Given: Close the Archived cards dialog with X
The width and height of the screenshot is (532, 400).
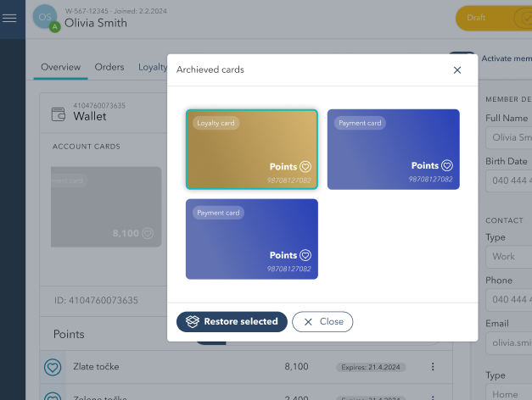Looking at the screenshot, I should pos(457,70).
